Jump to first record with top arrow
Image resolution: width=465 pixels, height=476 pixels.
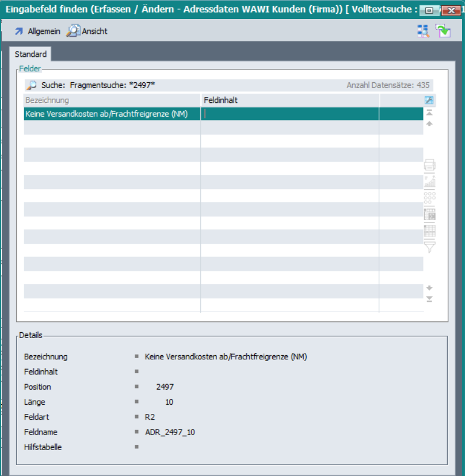(429, 113)
